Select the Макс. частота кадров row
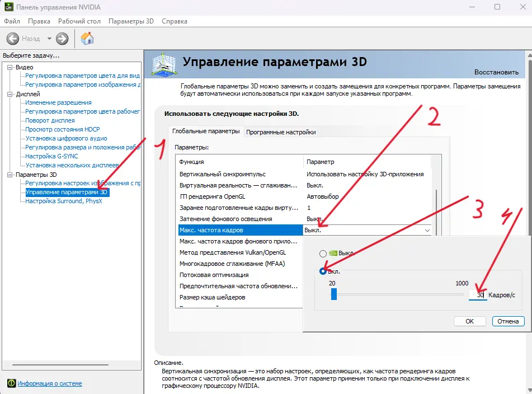 point(240,230)
